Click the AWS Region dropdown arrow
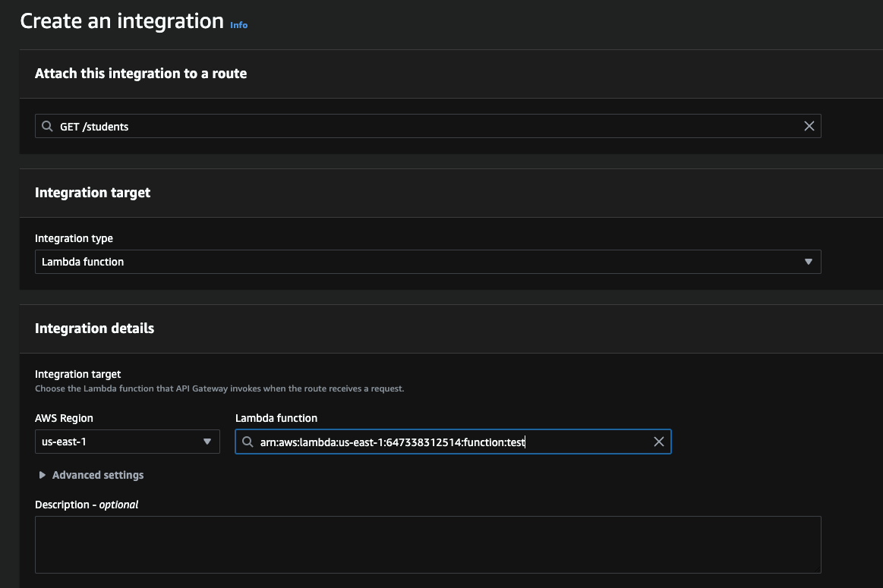The height and width of the screenshot is (588, 883). (207, 442)
